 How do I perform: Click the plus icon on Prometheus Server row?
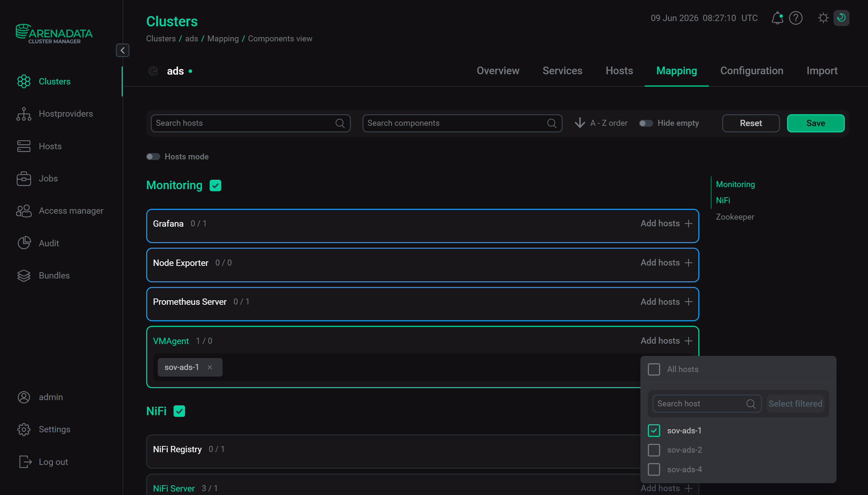[689, 302]
